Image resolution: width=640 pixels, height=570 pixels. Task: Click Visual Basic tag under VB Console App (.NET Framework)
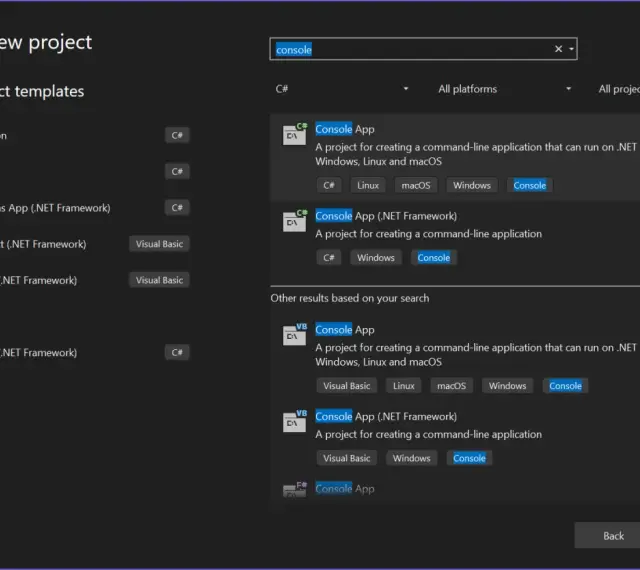click(347, 458)
